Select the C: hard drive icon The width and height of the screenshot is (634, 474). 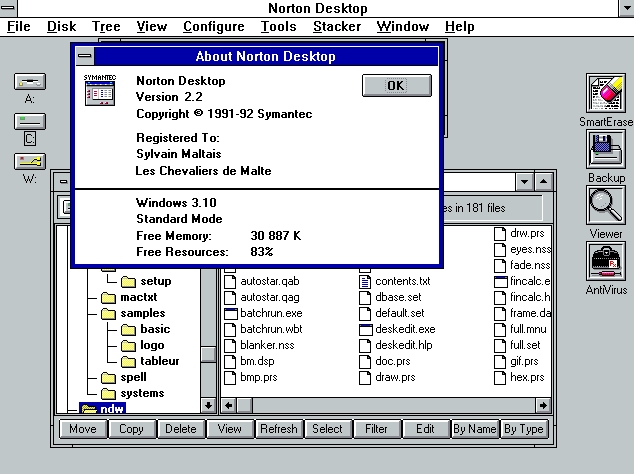29,122
